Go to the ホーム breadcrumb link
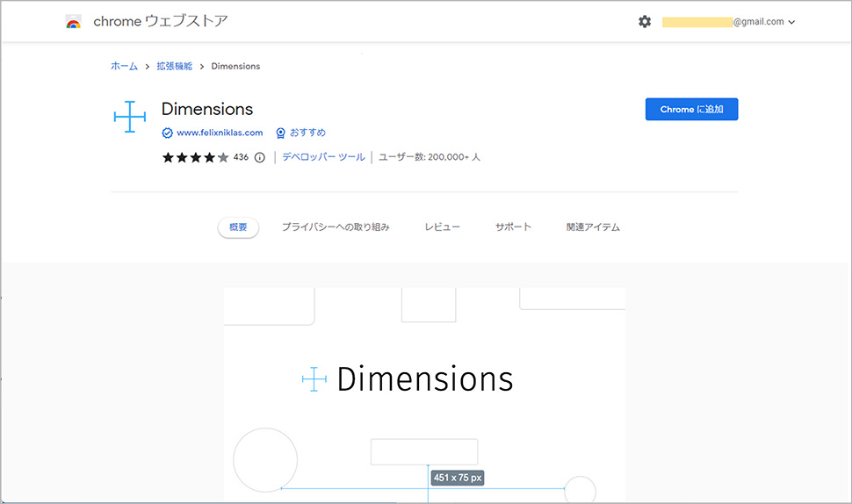 124,66
